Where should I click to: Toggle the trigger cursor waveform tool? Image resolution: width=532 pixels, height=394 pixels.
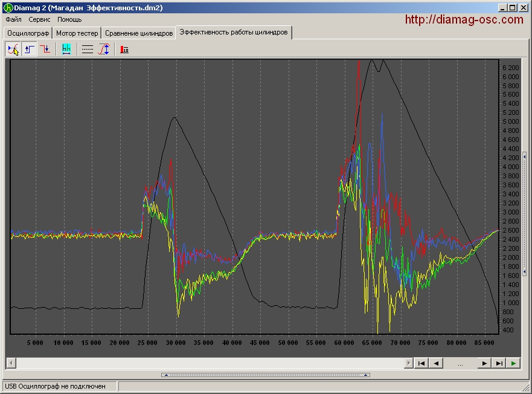point(13,50)
